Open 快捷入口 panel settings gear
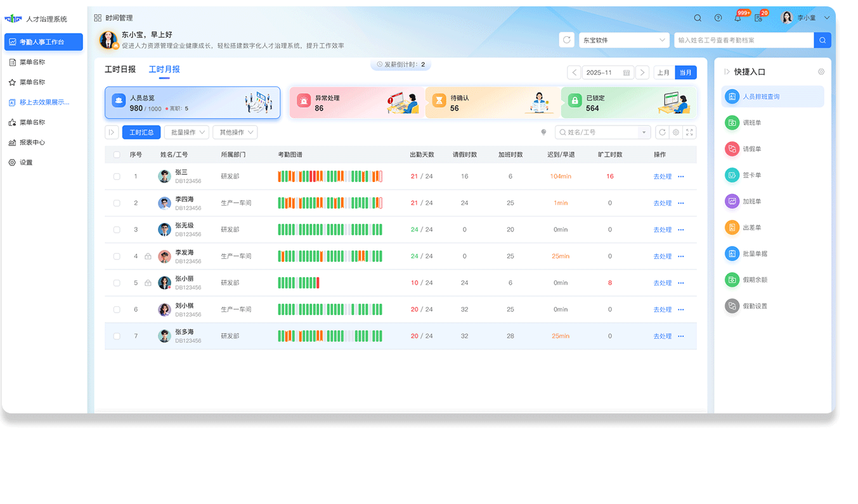Viewport: 858px width, 504px height. point(821,72)
